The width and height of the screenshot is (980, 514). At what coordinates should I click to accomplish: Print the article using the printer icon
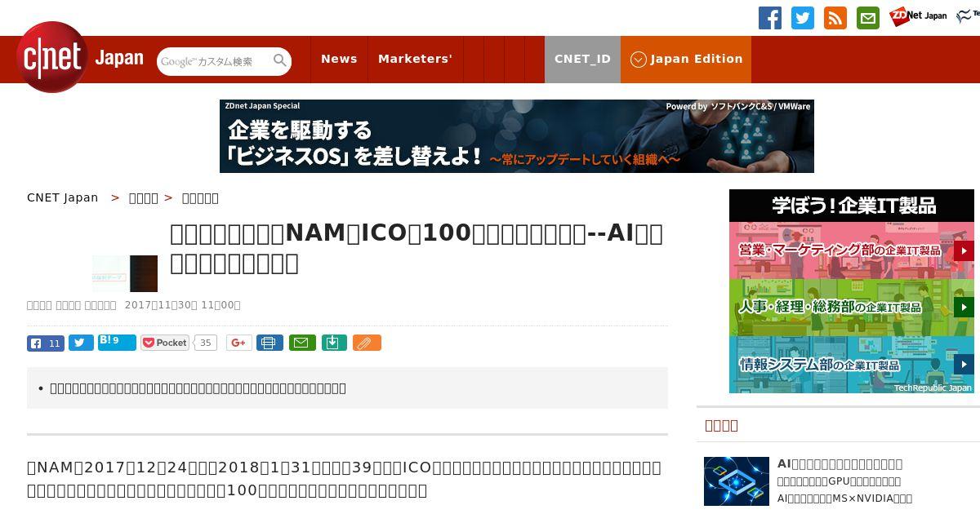[269, 343]
